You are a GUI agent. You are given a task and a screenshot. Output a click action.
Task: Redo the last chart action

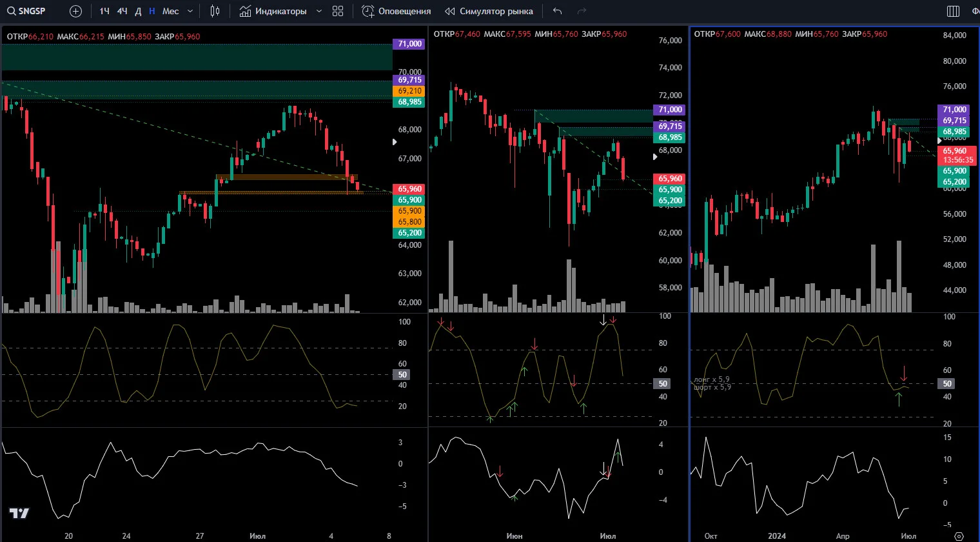click(582, 11)
